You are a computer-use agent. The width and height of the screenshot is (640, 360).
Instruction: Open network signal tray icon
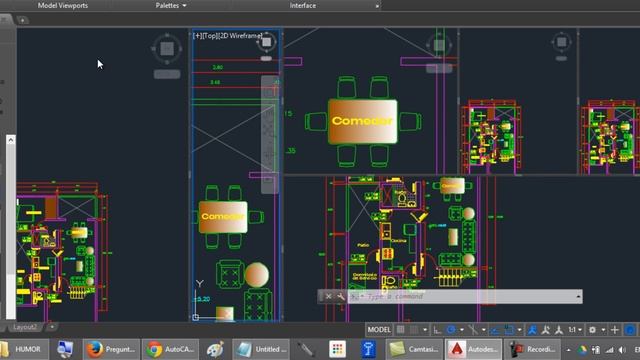(609, 350)
